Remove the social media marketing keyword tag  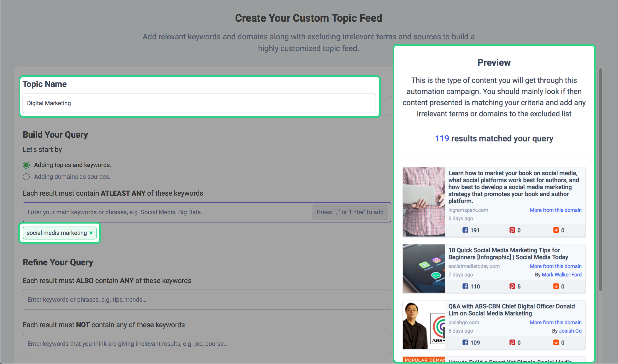click(x=91, y=233)
